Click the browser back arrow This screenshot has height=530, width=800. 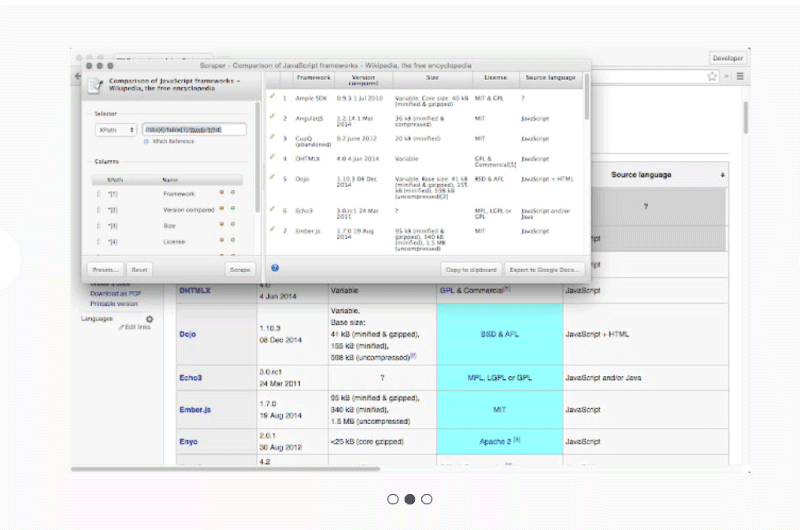pos(78,76)
